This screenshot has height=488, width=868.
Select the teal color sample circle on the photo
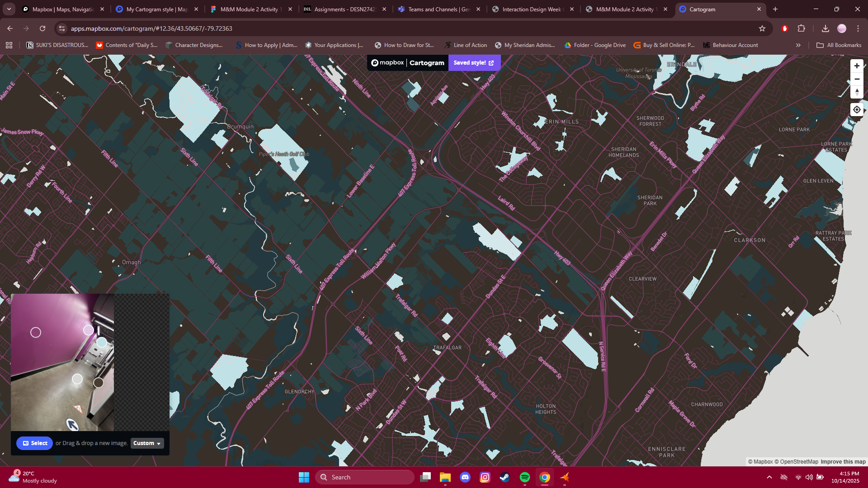tap(101, 342)
